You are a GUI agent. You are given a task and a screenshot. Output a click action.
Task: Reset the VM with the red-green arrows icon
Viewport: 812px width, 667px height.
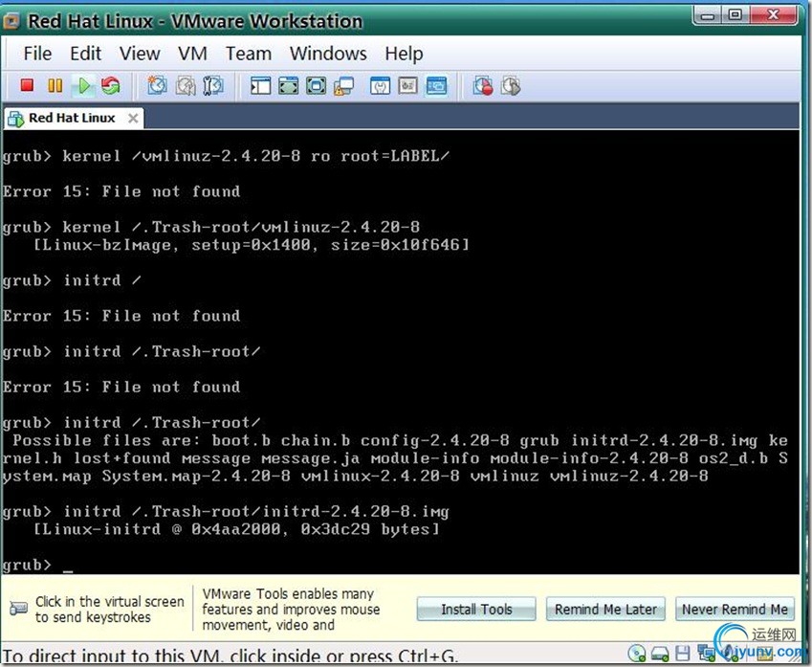[110, 85]
